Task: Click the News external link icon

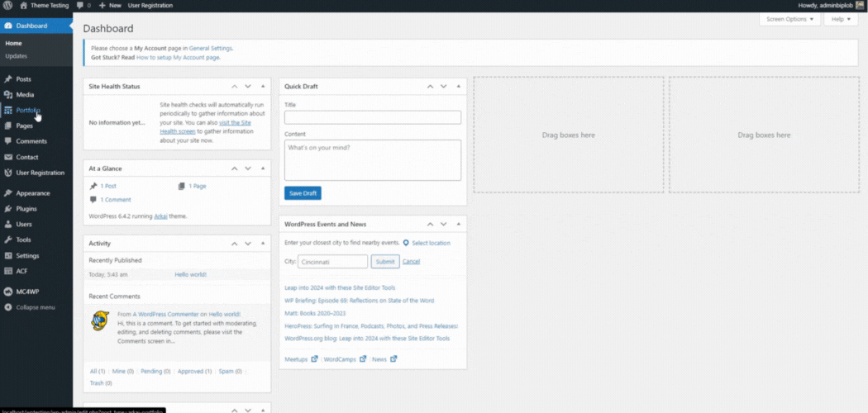Action: click(x=393, y=358)
